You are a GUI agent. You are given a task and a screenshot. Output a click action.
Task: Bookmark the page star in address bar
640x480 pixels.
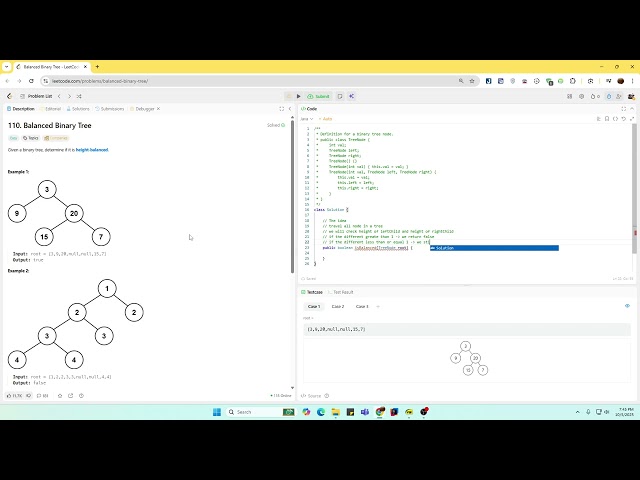(472, 81)
